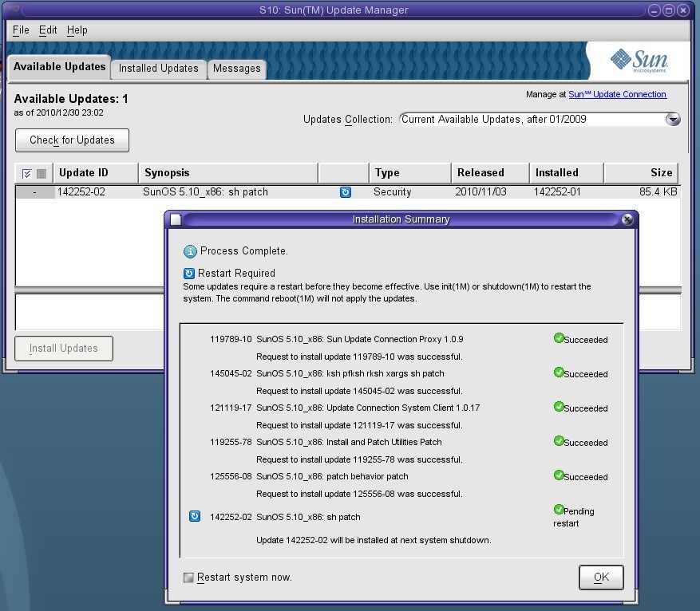Open the Edit menu
This screenshot has height=611, width=700.
pyautogui.click(x=48, y=30)
